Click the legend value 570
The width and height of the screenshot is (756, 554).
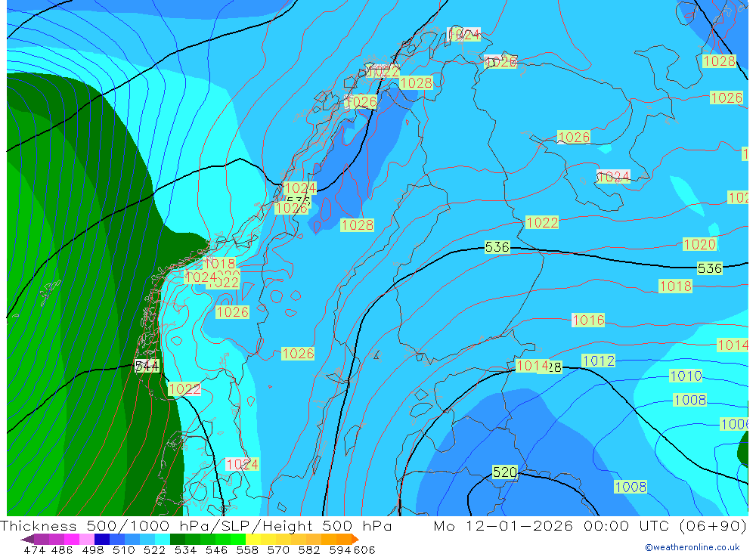pyautogui.click(x=277, y=549)
